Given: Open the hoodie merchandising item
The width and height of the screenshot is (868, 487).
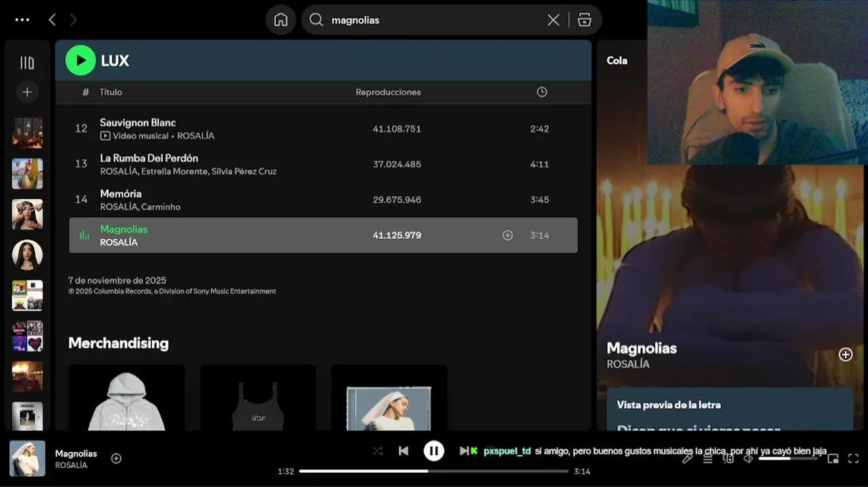Looking at the screenshot, I should click(x=126, y=398).
